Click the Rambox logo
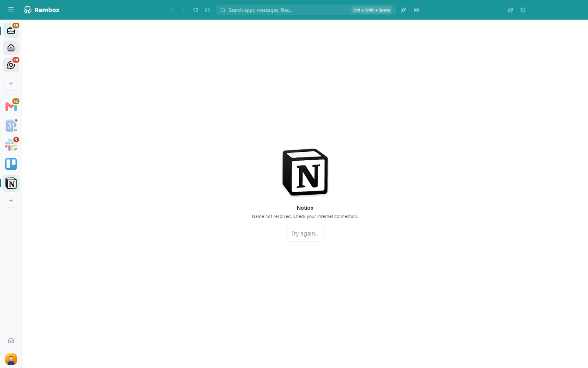Screen dimensions: 588x368 click(x=42, y=10)
